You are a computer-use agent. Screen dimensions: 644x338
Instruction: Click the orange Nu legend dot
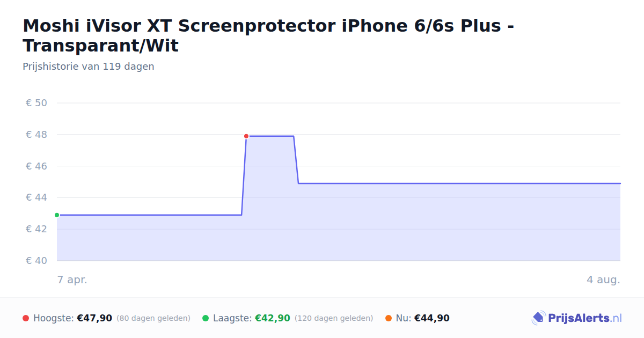coord(389,318)
